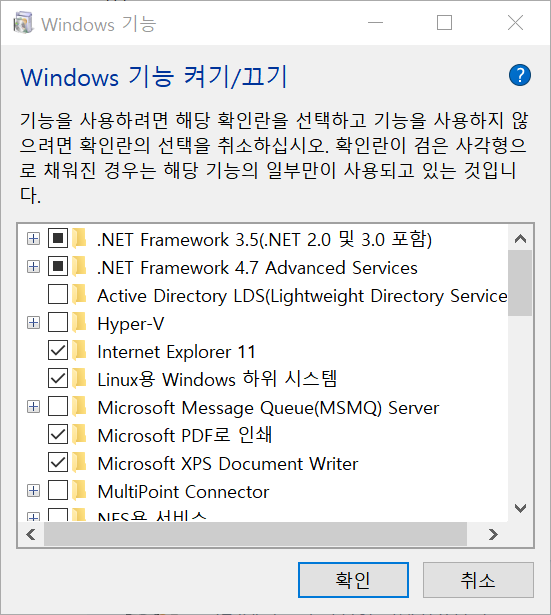This screenshot has width=551, height=615.
Task: Open the blue help question mark icon
Action: click(x=520, y=75)
